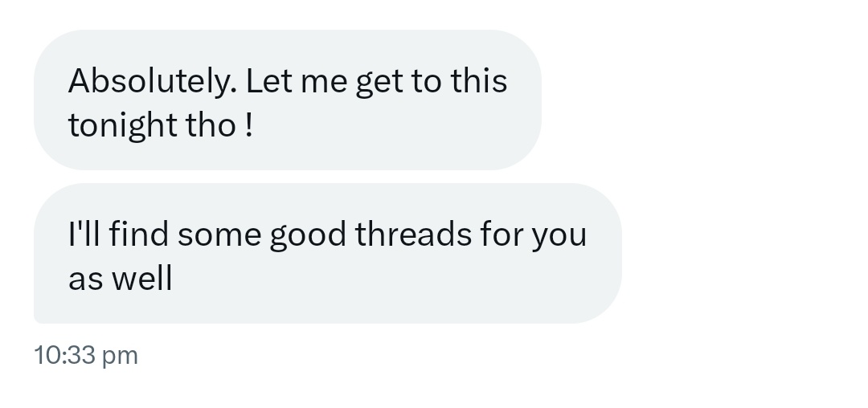Click the word "threads" in the second message
The width and height of the screenshot is (868, 408).
point(414,233)
